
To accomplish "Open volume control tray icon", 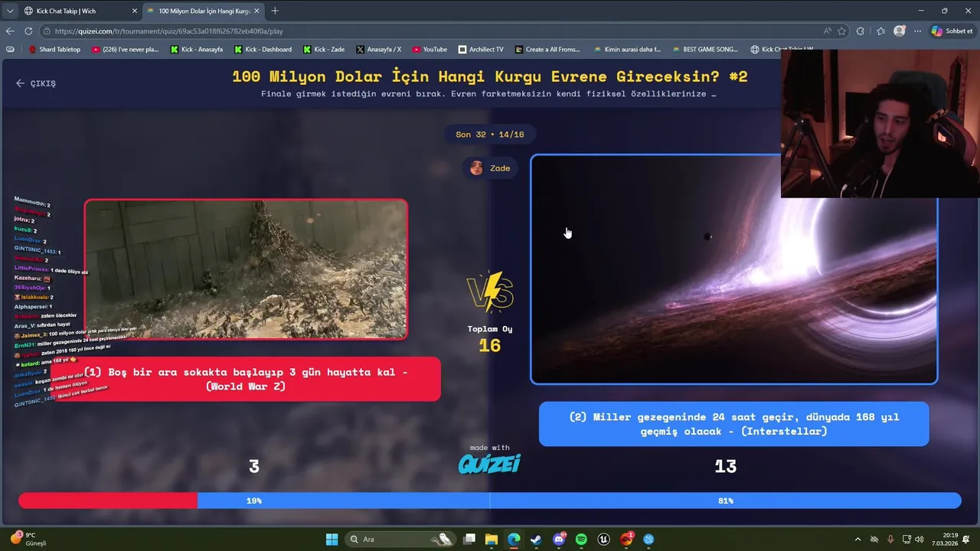I will pyautogui.click(x=919, y=540).
